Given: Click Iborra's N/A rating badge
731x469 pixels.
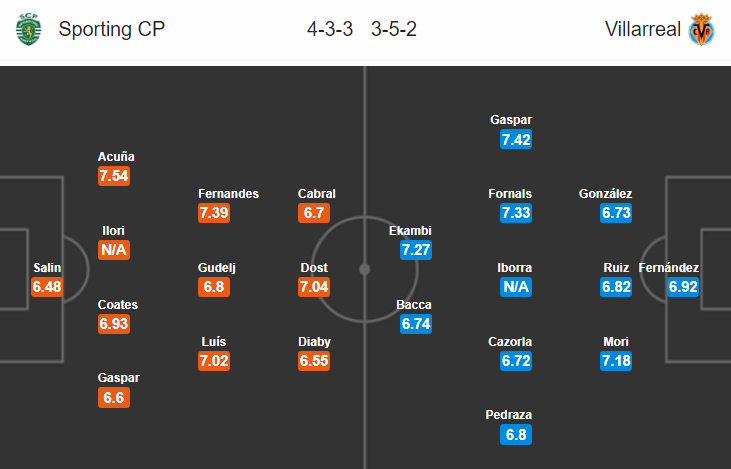Looking at the screenshot, I should (516, 287).
